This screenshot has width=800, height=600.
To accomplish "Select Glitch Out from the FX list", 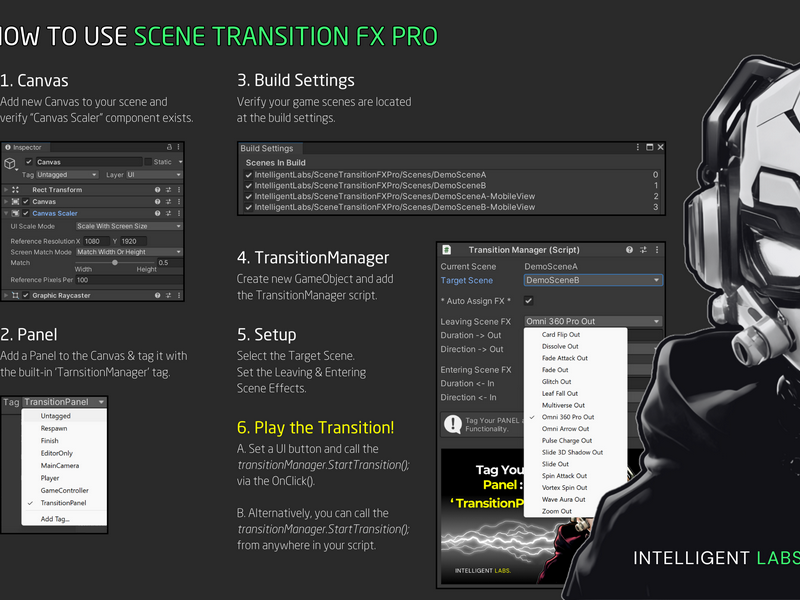I will [576, 382].
